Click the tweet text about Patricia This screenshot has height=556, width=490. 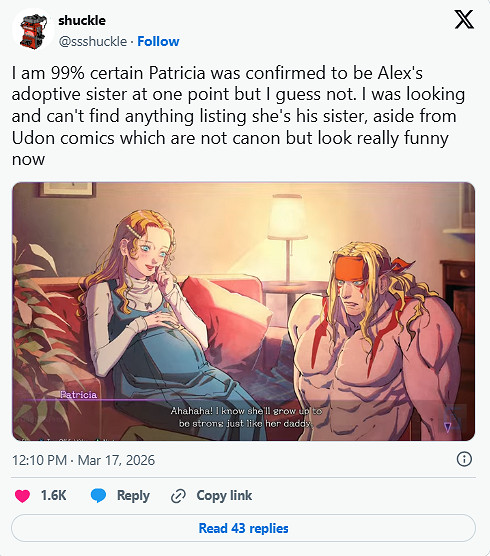pos(238,116)
